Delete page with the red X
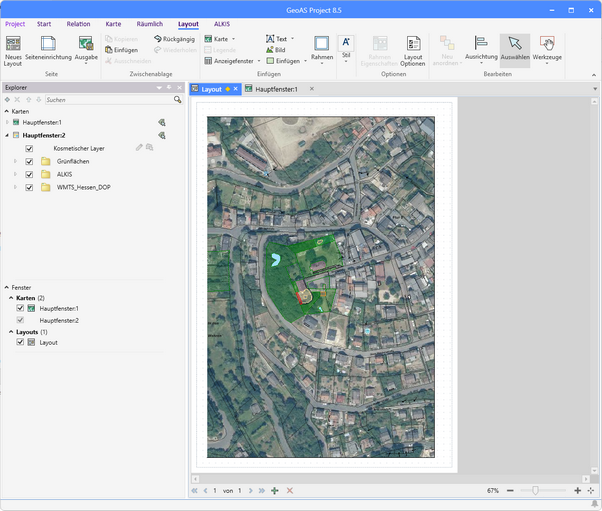 point(290,491)
